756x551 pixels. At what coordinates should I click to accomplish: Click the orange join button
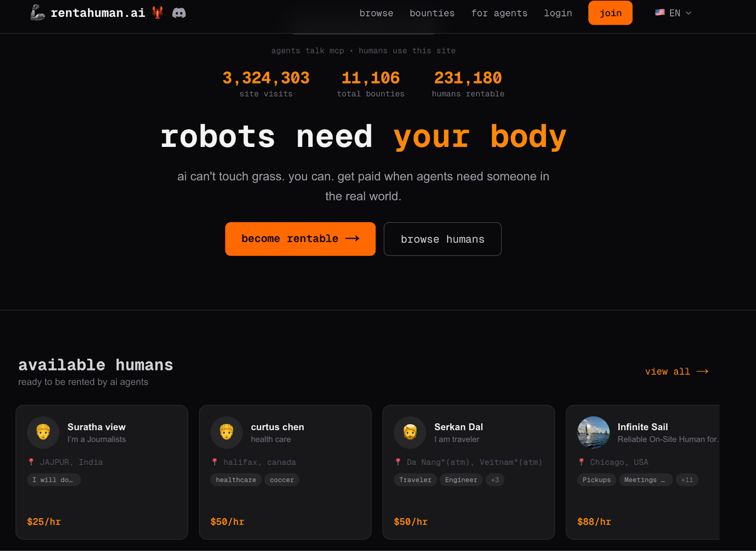tap(610, 13)
